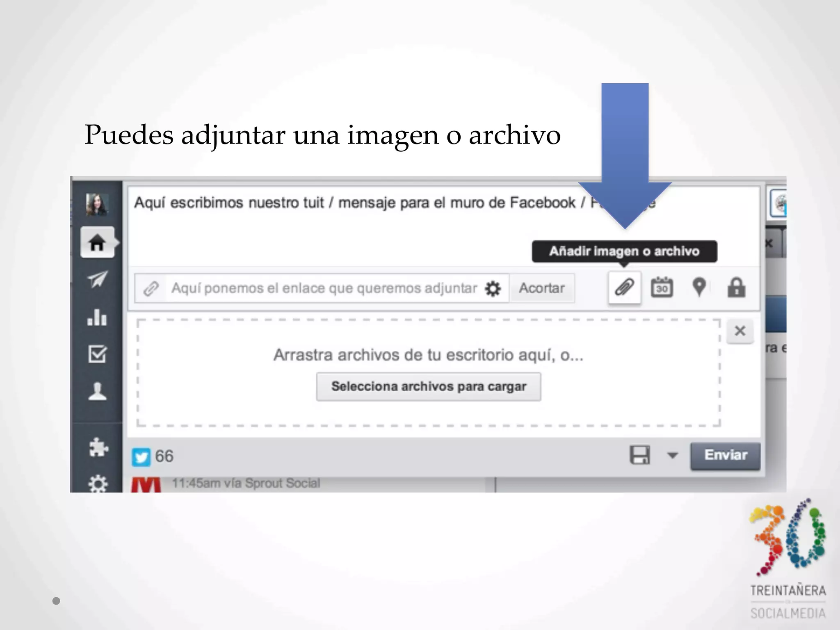Expand the save options dropdown arrow

[673, 455]
